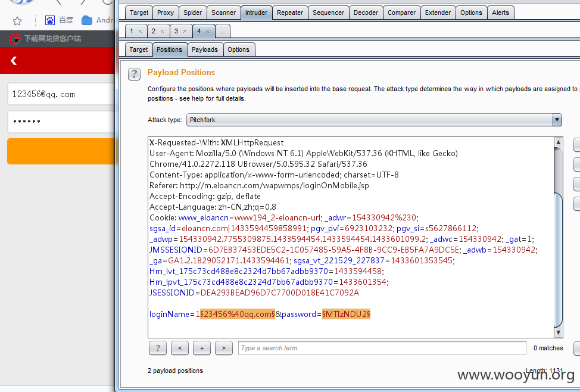Click the Referer header line
Screen dimensions: 580x392
click(x=259, y=185)
